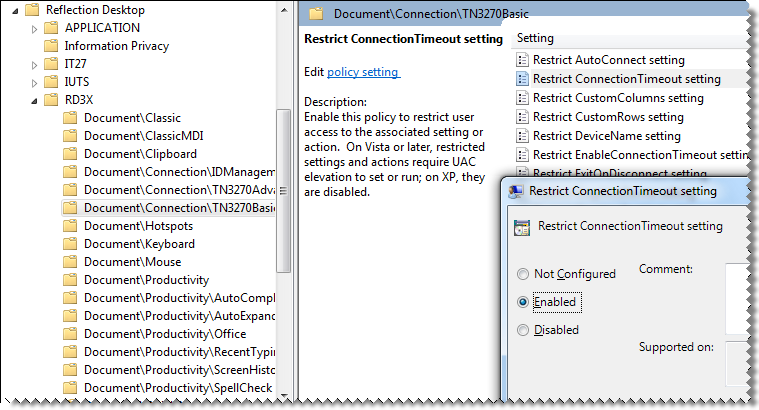
Task: Expand the IT27 tree node
Action: coord(35,64)
